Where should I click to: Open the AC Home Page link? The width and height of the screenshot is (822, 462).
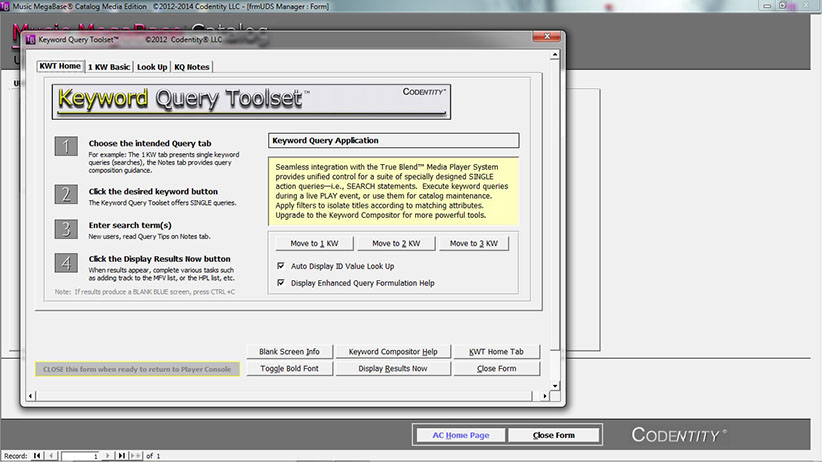pyautogui.click(x=460, y=436)
